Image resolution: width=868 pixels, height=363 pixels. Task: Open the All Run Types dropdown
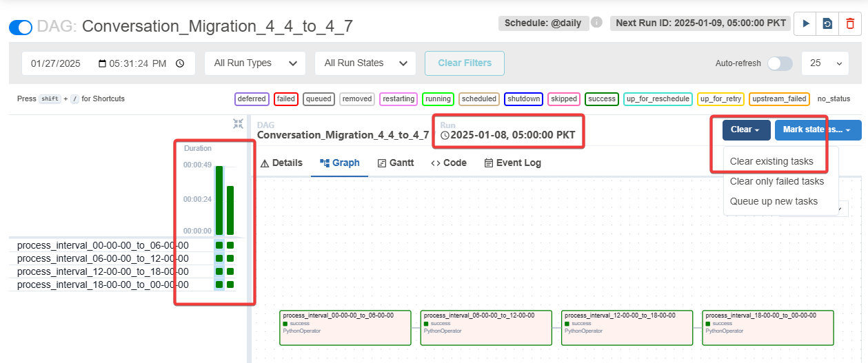click(255, 63)
